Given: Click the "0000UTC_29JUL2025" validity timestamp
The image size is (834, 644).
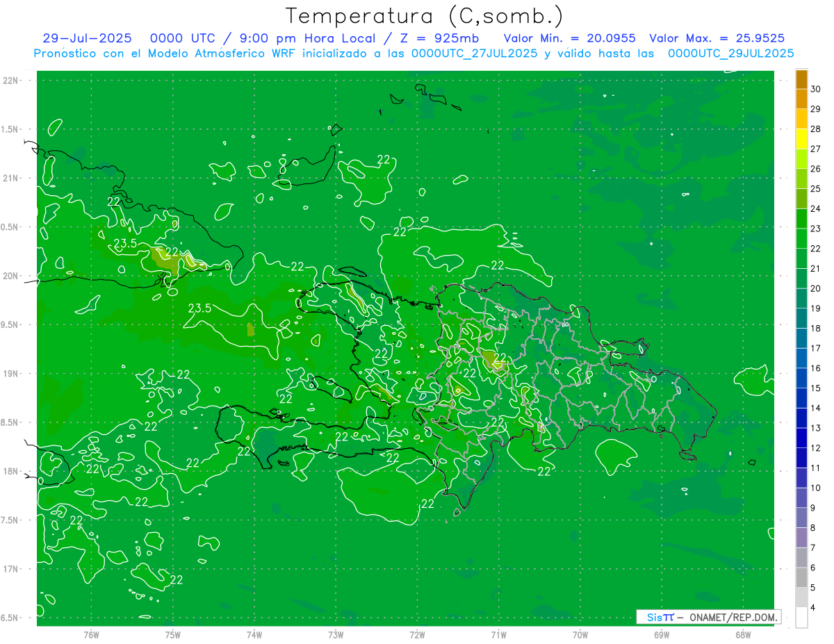Looking at the screenshot, I should (x=731, y=53).
